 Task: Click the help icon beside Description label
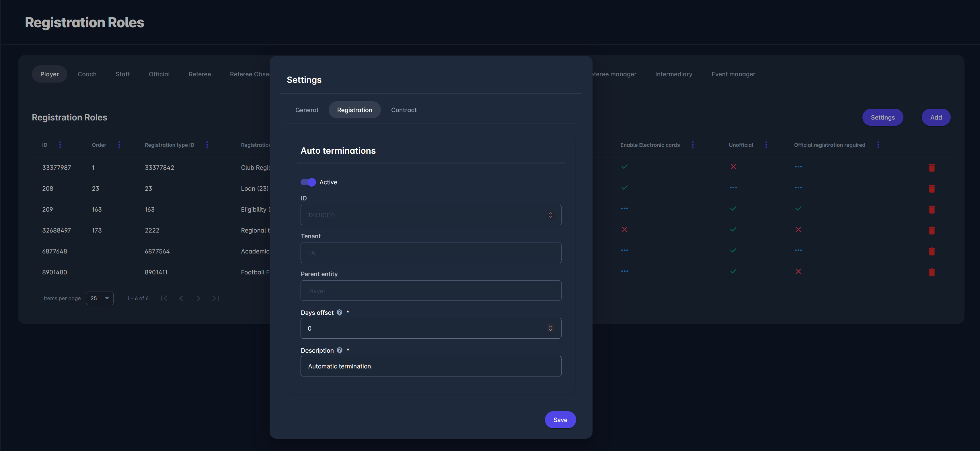click(x=339, y=350)
